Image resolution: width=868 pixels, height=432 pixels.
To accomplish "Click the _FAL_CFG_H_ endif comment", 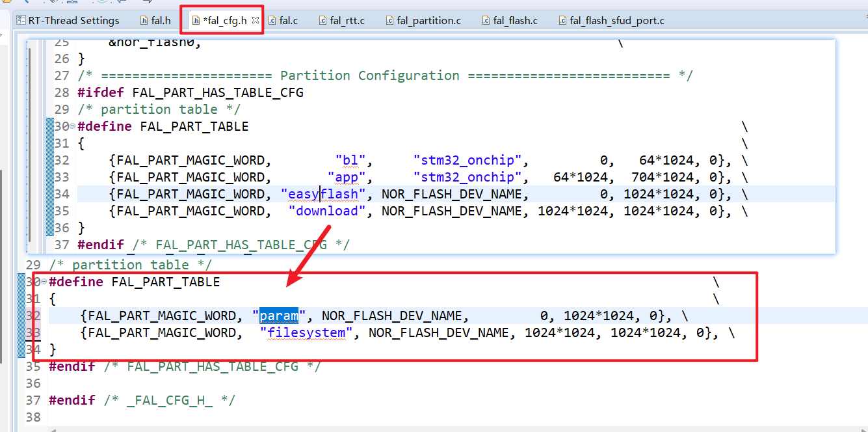I will [x=169, y=401].
